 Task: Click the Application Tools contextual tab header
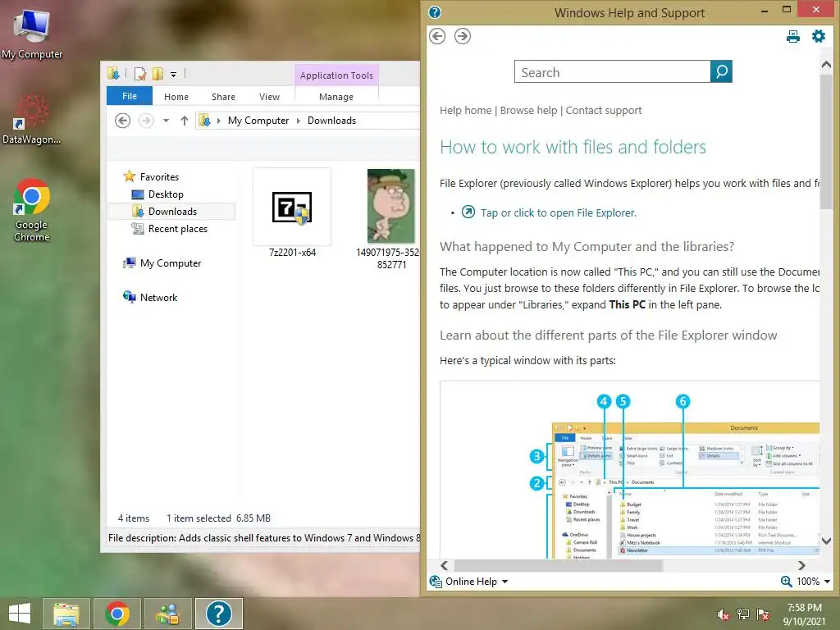point(336,75)
